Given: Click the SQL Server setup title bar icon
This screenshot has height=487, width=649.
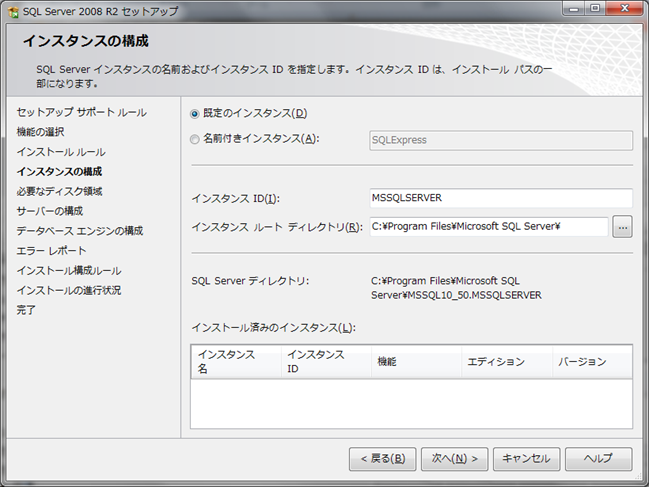Looking at the screenshot, I should pos(14,12).
